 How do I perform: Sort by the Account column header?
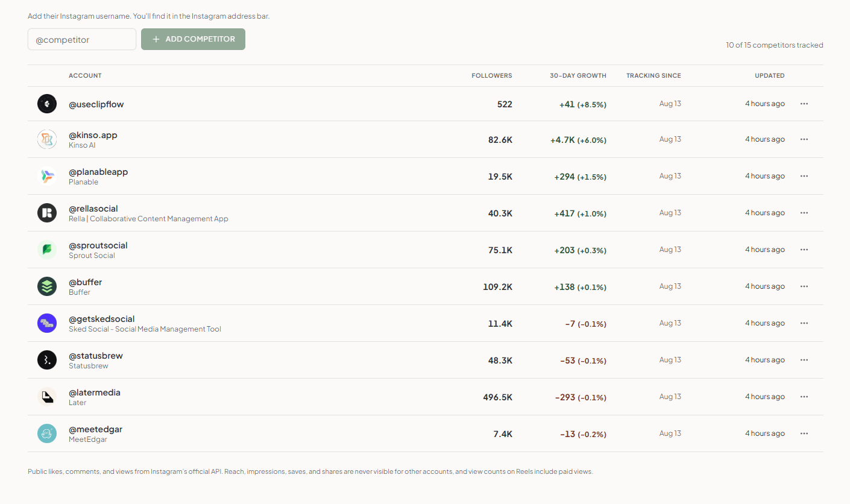coord(85,76)
